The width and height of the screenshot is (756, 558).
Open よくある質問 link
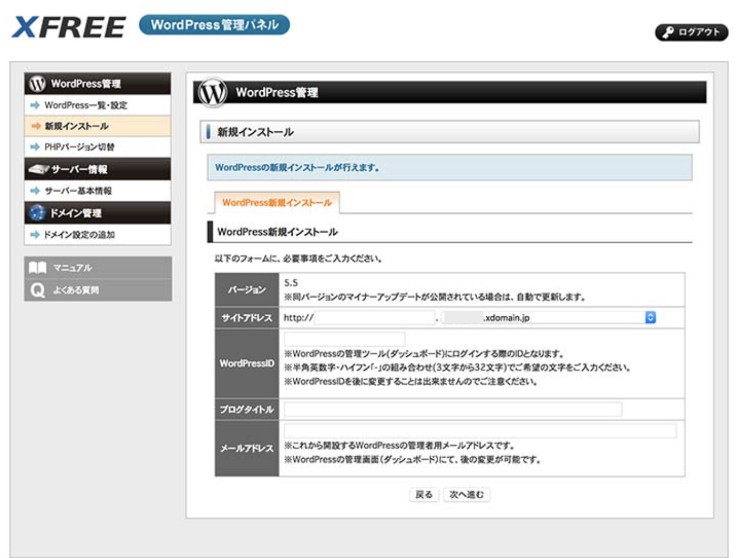tap(98, 290)
